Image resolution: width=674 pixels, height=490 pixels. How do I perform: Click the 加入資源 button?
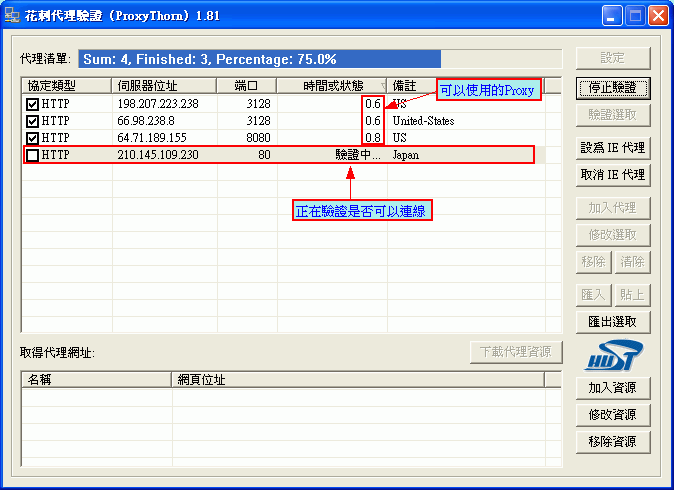tap(613, 388)
